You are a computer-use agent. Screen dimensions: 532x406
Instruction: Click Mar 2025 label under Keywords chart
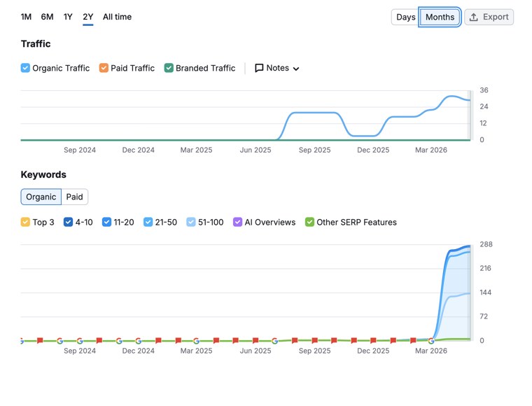(196, 351)
